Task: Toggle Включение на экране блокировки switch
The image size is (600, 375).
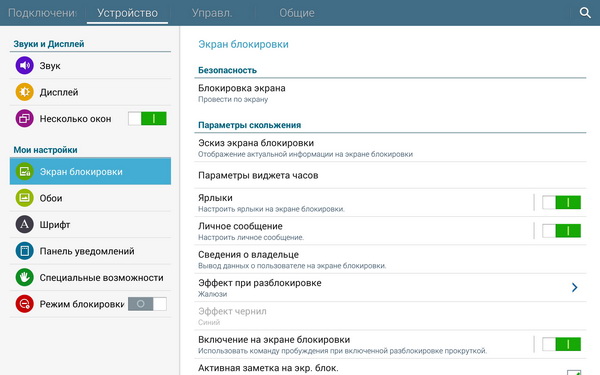Action: (x=561, y=344)
